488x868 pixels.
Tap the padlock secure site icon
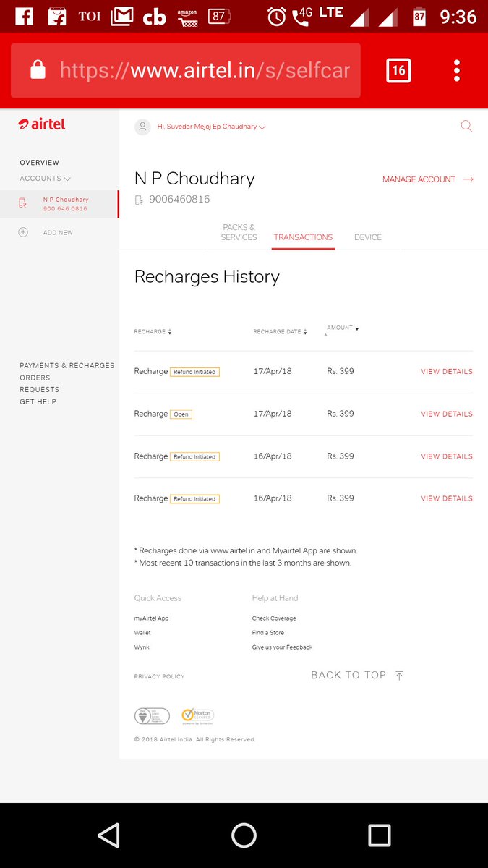[x=38, y=70]
